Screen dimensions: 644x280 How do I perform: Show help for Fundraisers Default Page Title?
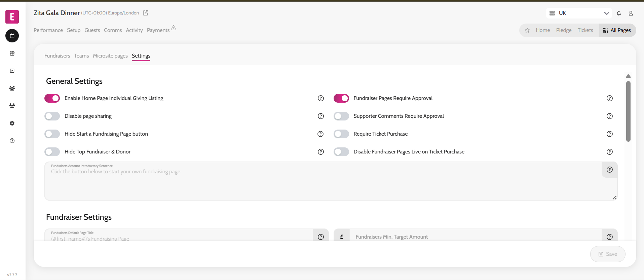[321, 237]
